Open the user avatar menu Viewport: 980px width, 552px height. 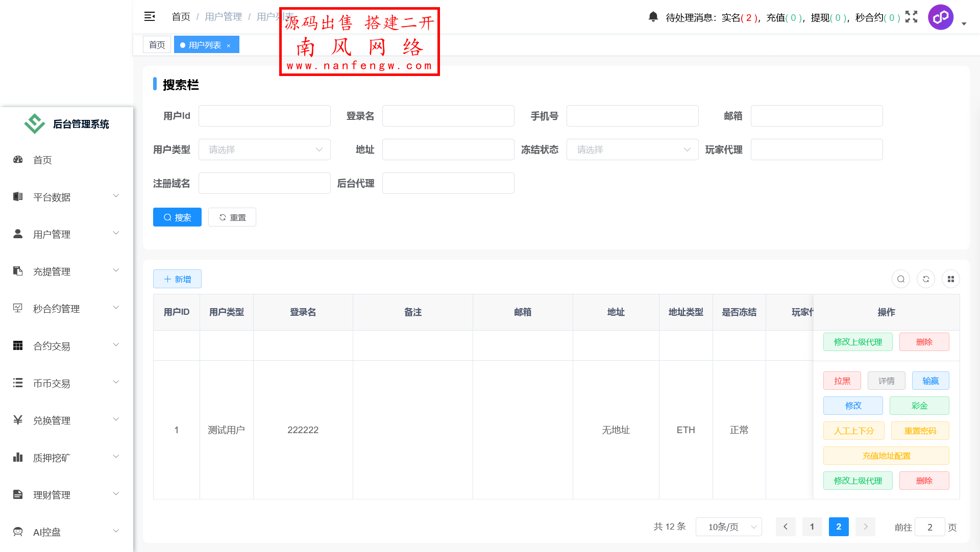click(940, 17)
